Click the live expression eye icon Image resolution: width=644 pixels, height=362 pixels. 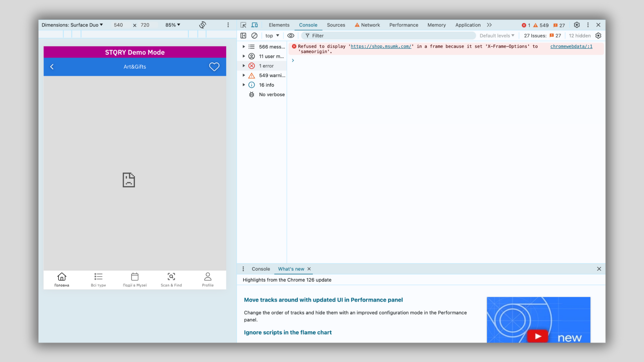pyautogui.click(x=291, y=36)
